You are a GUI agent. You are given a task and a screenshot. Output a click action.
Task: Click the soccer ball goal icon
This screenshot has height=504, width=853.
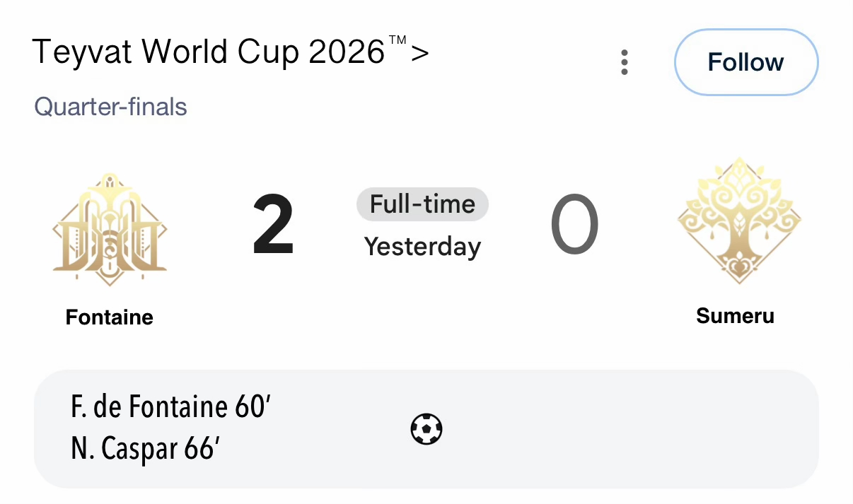click(x=426, y=428)
